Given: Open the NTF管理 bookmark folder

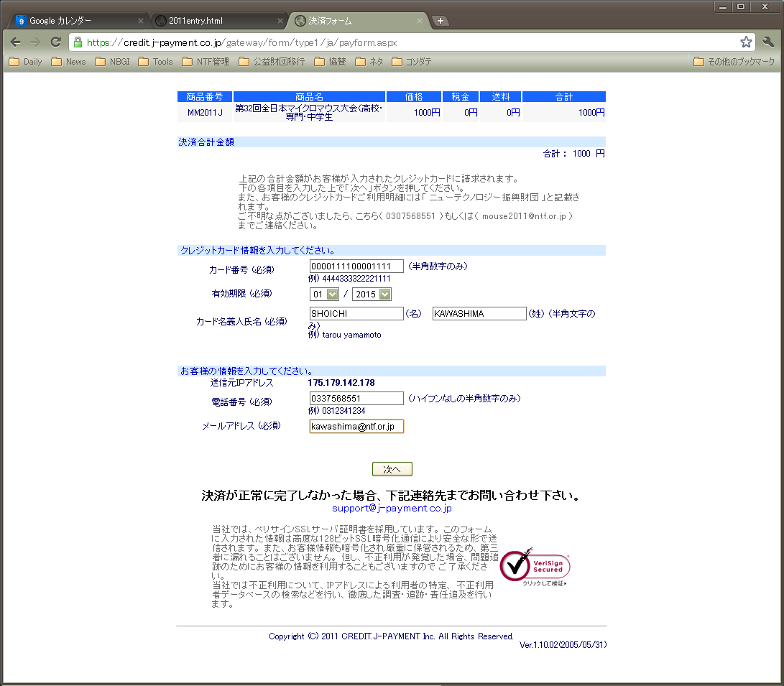Looking at the screenshot, I should click(x=206, y=62).
